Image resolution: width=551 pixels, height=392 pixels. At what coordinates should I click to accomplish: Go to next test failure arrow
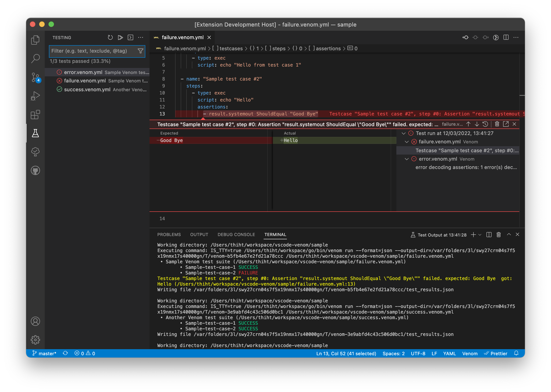477,124
